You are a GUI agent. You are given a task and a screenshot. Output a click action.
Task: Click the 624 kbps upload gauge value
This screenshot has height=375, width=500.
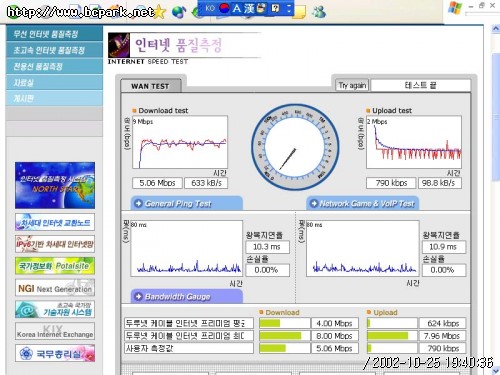(x=442, y=323)
